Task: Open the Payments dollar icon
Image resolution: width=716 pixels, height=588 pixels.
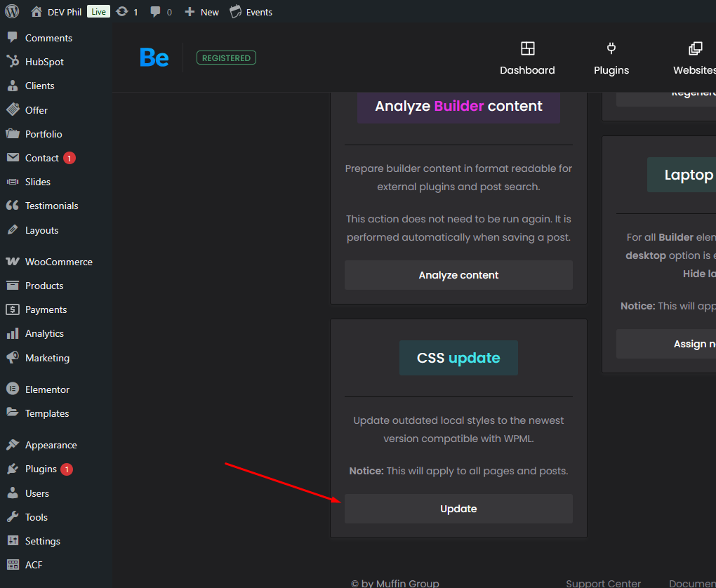Action: click(13, 309)
